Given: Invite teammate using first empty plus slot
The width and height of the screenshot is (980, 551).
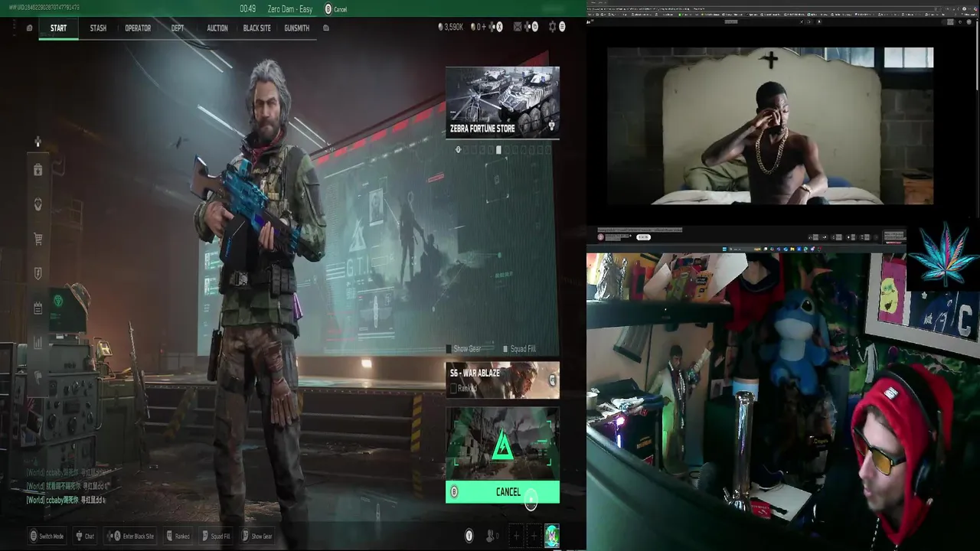Looking at the screenshot, I should pyautogui.click(x=515, y=536).
